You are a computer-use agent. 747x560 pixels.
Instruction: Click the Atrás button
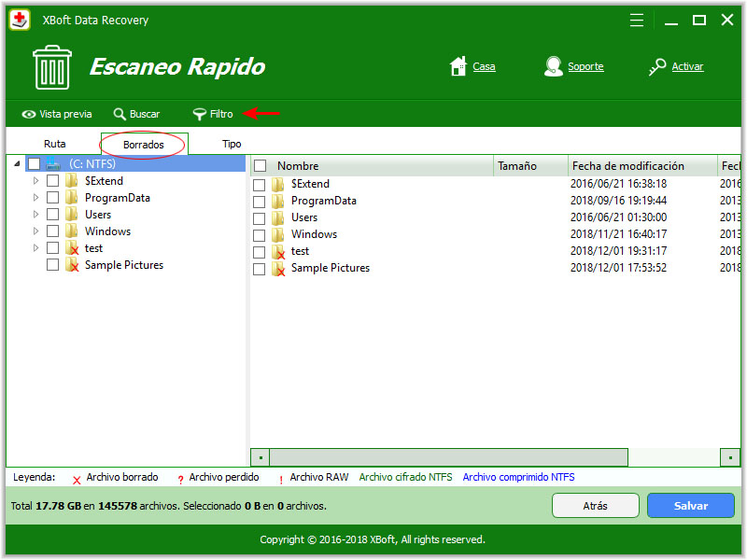[x=596, y=506]
